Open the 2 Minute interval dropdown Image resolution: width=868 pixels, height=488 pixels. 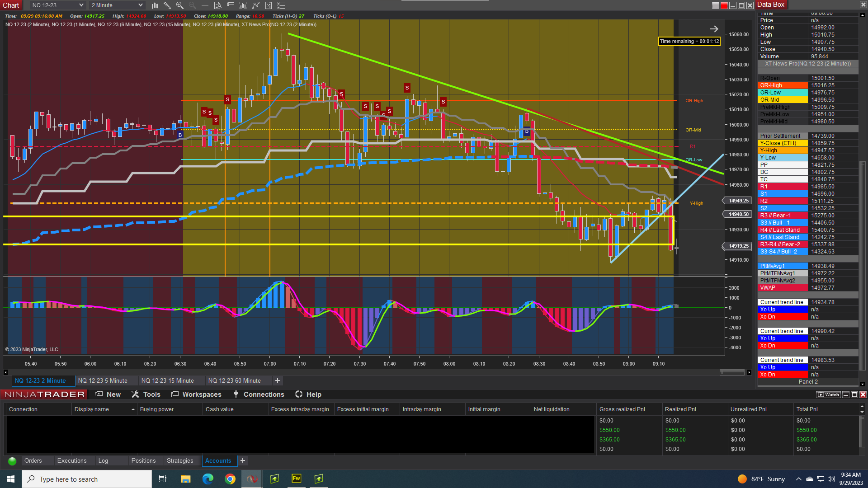(x=117, y=5)
